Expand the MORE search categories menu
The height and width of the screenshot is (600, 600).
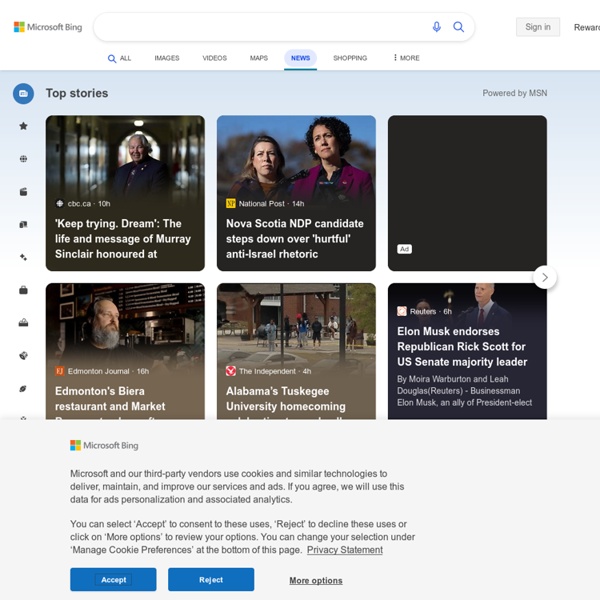[406, 58]
